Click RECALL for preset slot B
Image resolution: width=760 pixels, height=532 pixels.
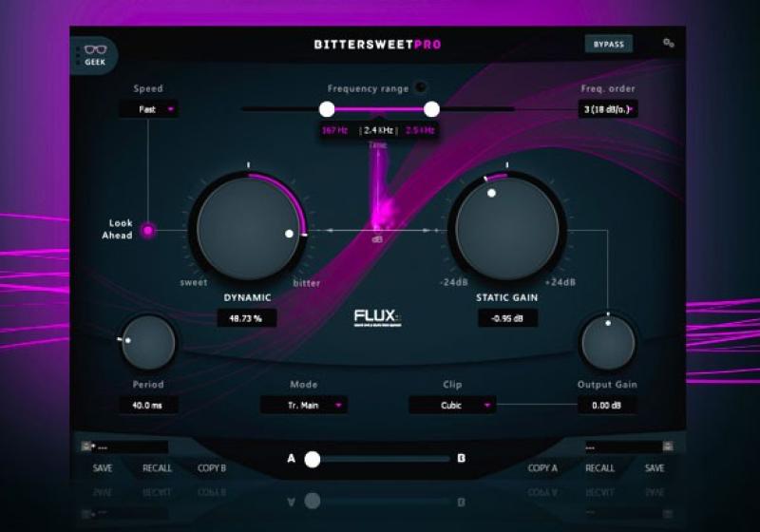pos(599,468)
